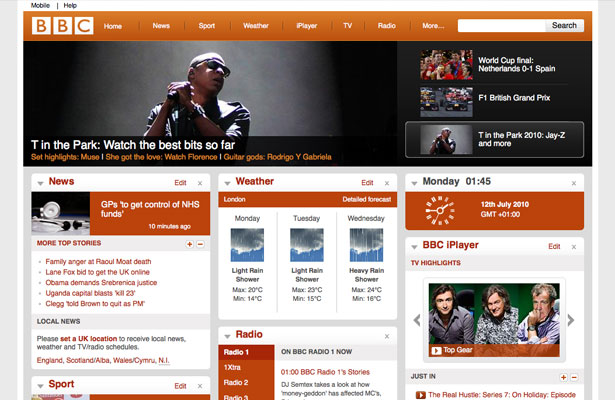This screenshot has height=400, width=615.
Task: Click the Search button
Action: tap(564, 25)
